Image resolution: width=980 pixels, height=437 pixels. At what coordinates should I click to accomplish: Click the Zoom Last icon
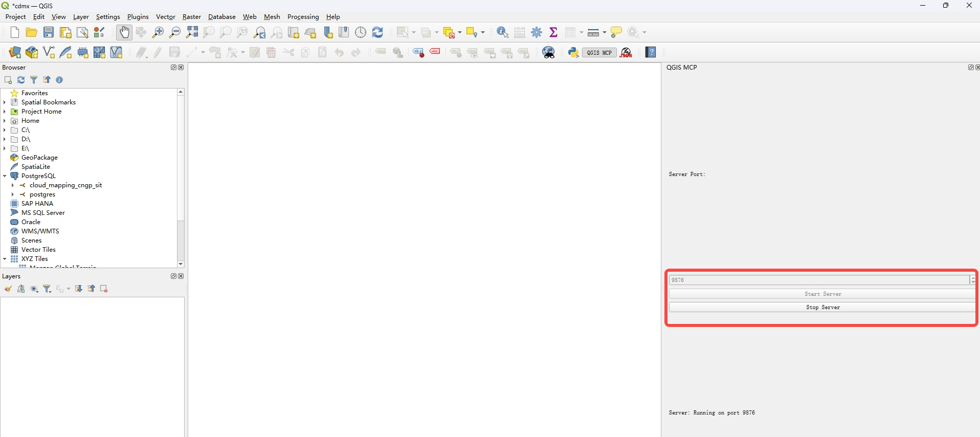[x=259, y=32]
